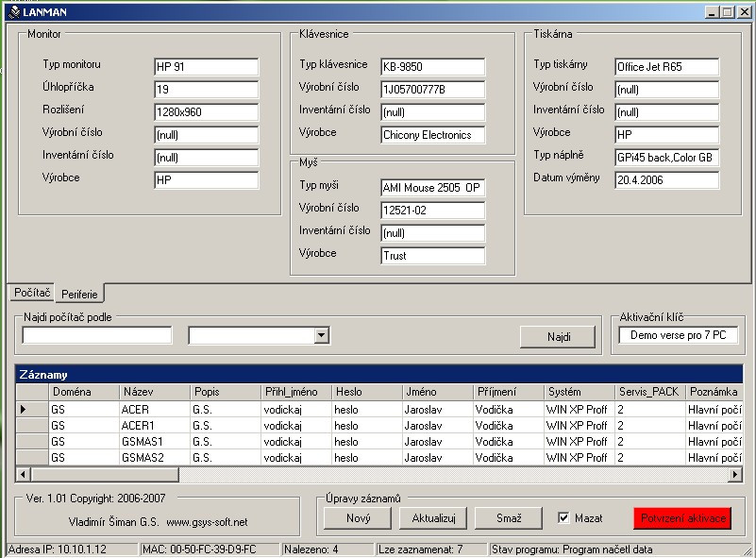Click the LANMAN title bar application icon
Viewport: 756px width, 558px height.
pos(14,12)
